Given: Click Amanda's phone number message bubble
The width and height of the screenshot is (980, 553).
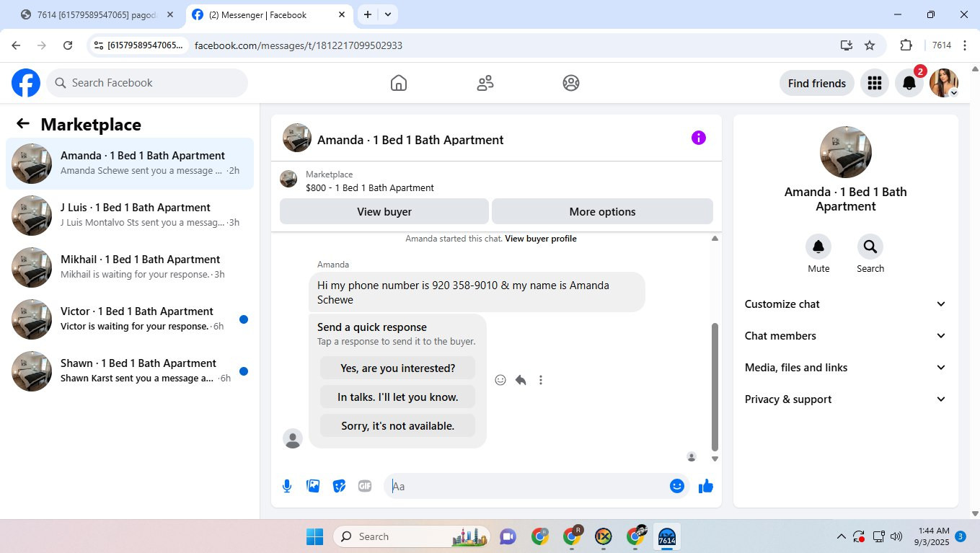Looking at the screenshot, I should tap(477, 292).
